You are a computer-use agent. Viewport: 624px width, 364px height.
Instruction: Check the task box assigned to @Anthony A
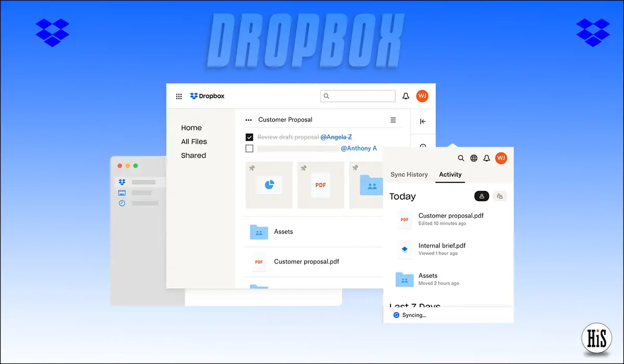coord(250,149)
